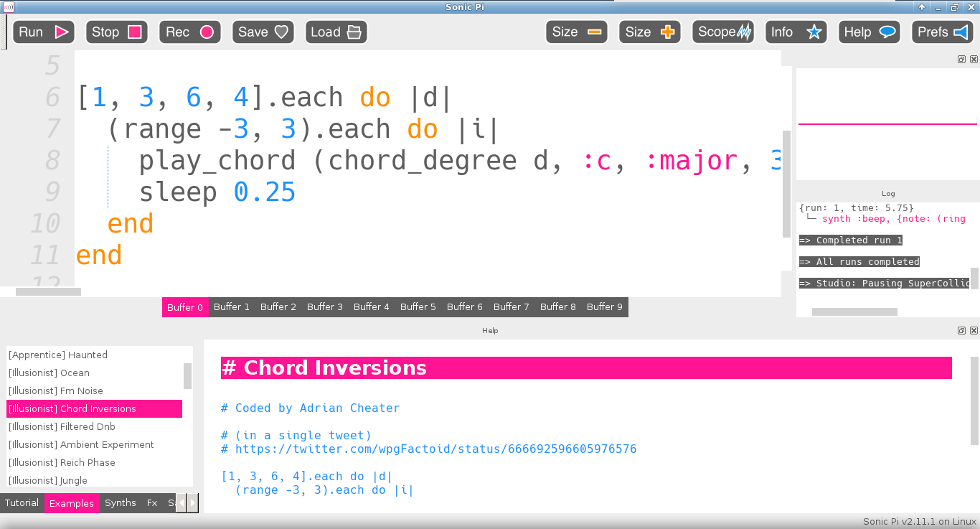This screenshot has width=980, height=529.
Task: Click the Run button
Action: coord(43,32)
